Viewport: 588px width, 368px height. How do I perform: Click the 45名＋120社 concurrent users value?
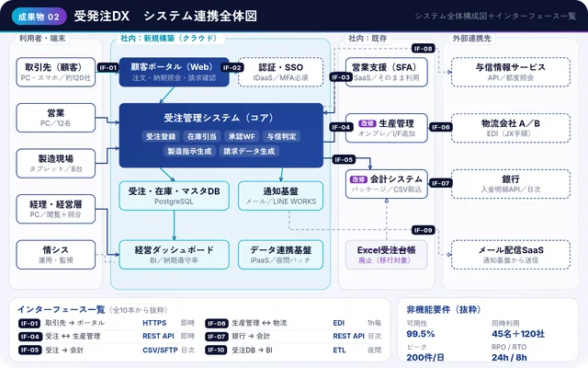click(x=518, y=334)
